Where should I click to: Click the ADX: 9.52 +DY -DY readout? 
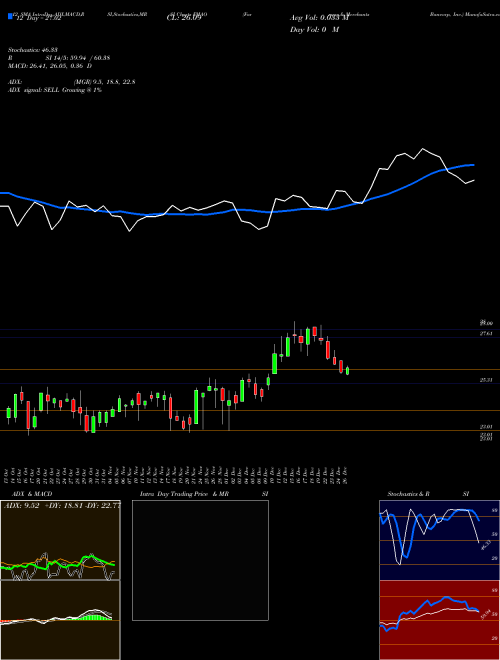pyautogui.click(x=61, y=506)
